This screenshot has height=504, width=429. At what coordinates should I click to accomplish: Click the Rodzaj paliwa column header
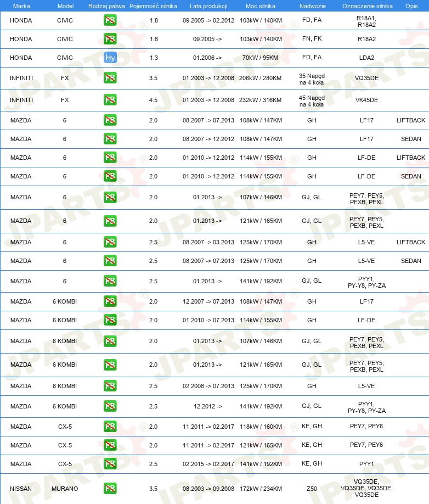[106, 6]
